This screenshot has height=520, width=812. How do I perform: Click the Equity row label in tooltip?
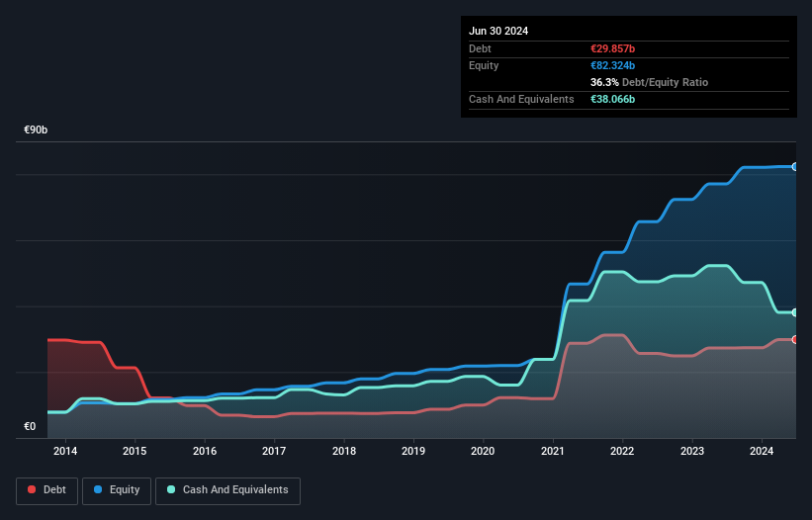pyautogui.click(x=484, y=65)
